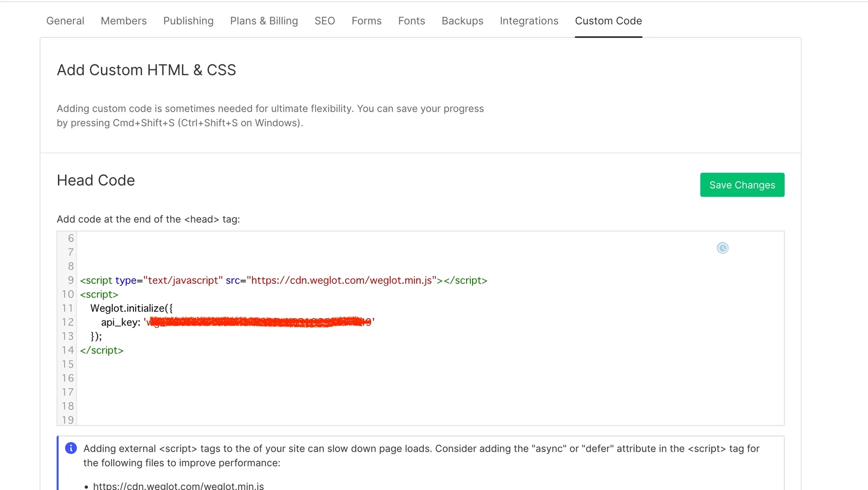Click the opening <script> tag on line 10
The height and width of the screenshot is (490, 868).
click(x=99, y=294)
